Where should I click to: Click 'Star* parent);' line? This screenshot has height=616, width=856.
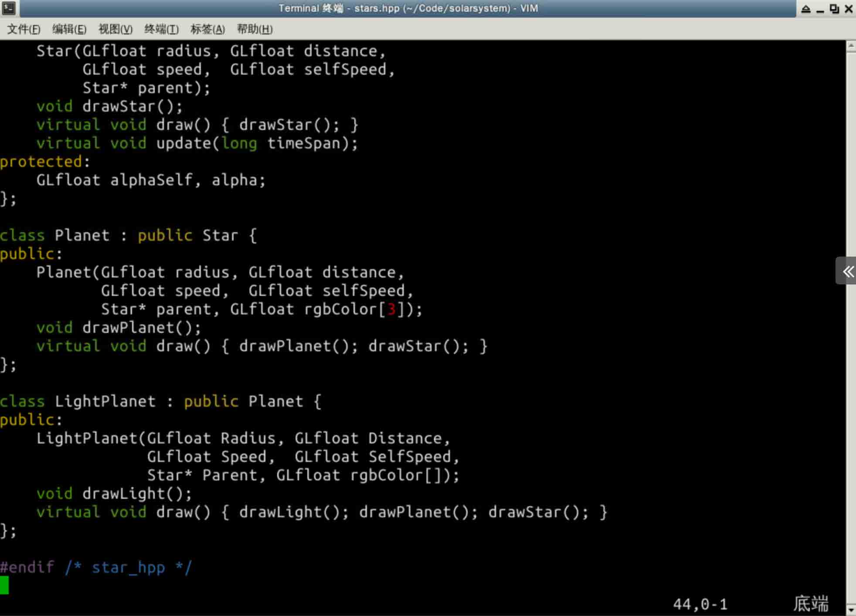tap(146, 88)
